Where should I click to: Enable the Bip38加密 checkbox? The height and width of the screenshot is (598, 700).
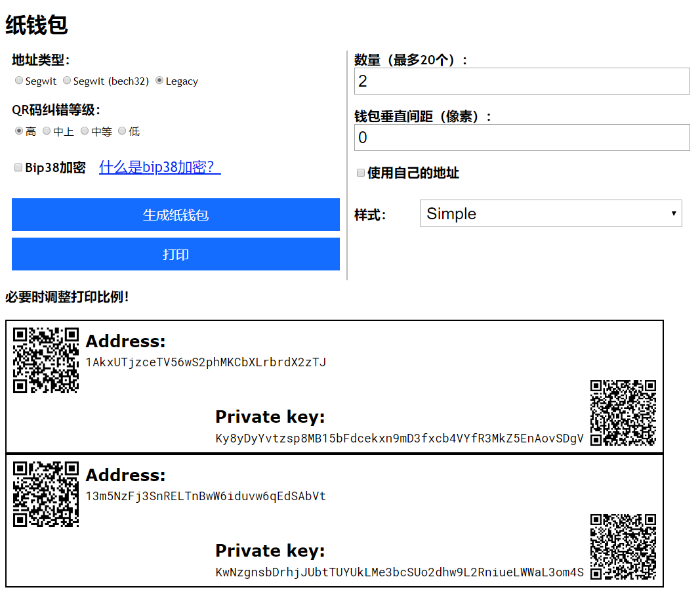(x=18, y=167)
